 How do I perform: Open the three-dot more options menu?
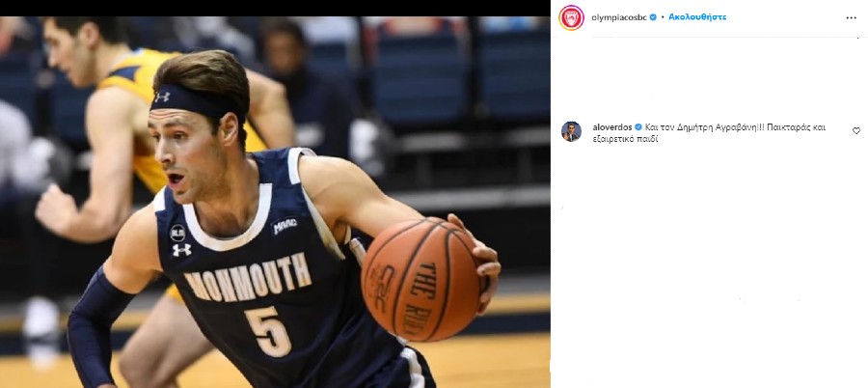(x=851, y=17)
